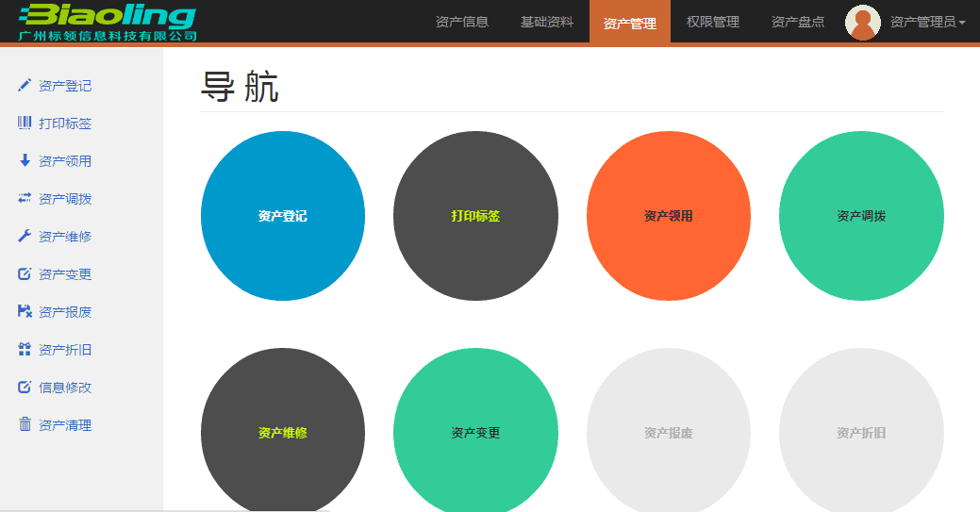Click the user avatar picture
The height and width of the screenshot is (512, 980).
tap(862, 23)
